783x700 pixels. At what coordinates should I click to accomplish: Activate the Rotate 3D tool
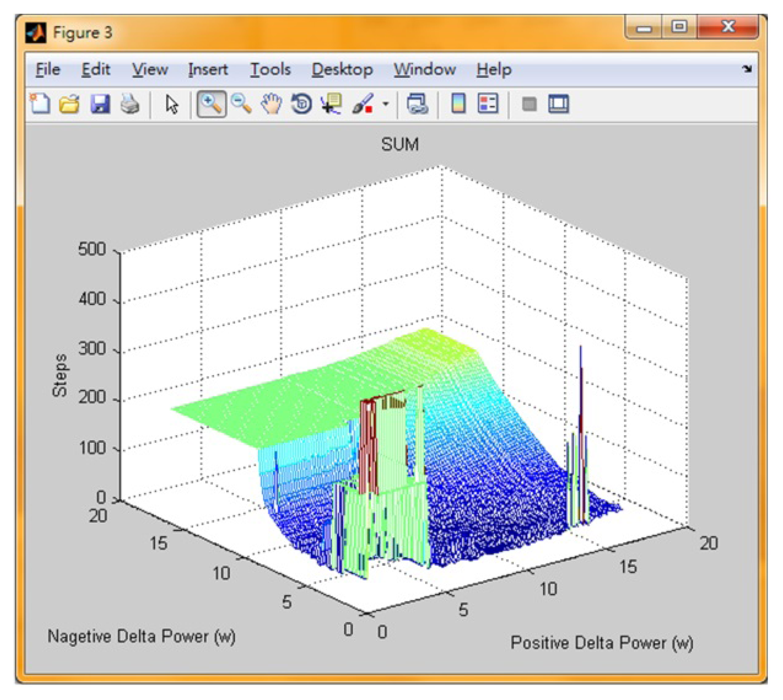coord(301,104)
